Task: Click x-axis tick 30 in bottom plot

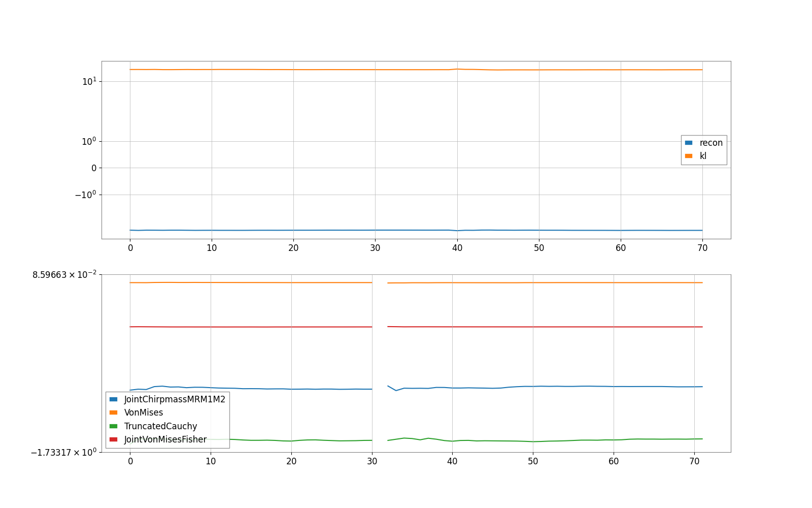Action: click(372, 461)
